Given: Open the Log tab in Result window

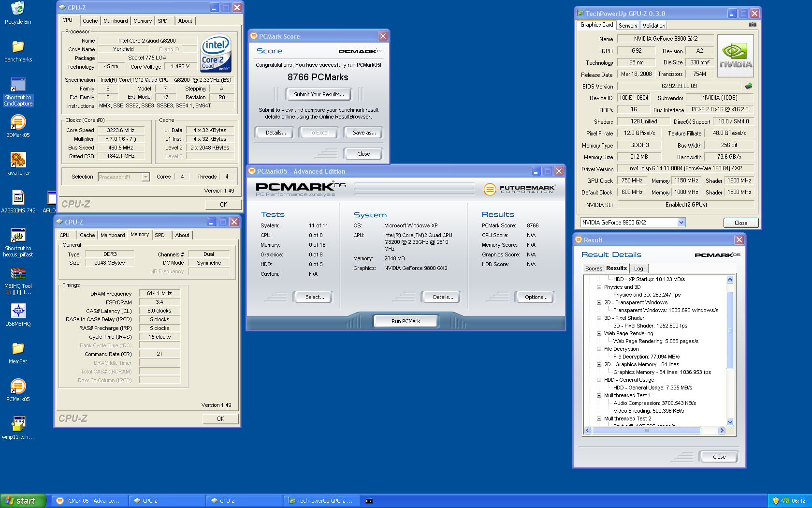Looking at the screenshot, I should point(638,269).
